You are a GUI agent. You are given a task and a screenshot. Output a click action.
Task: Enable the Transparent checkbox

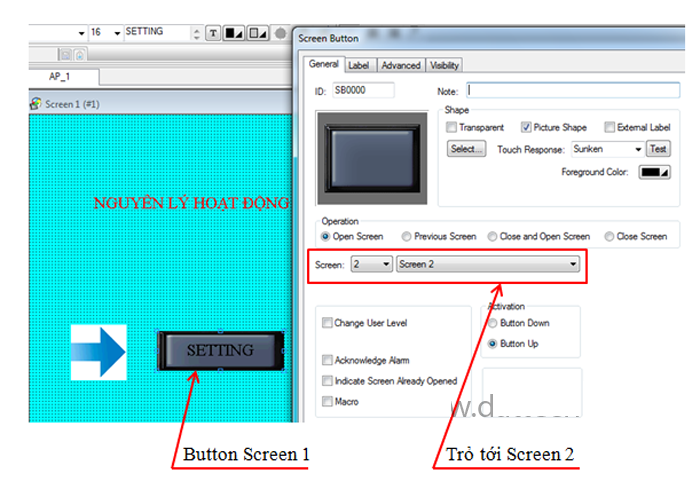point(451,127)
